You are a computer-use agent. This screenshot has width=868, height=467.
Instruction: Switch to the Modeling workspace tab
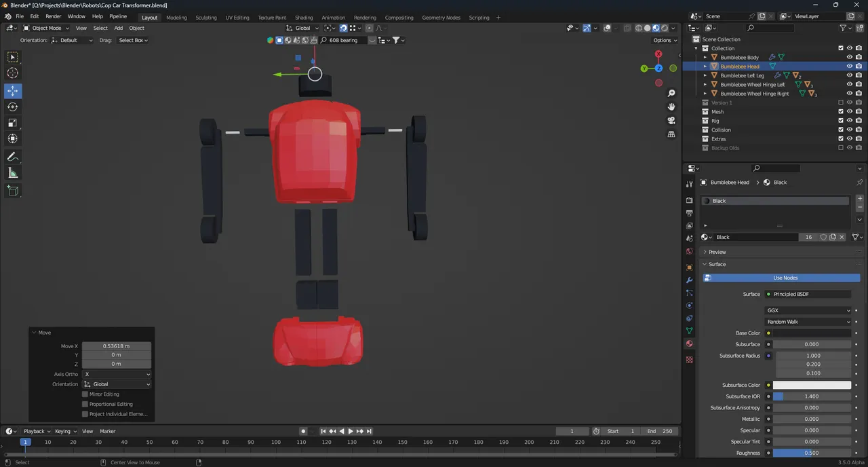coord(176,18)
